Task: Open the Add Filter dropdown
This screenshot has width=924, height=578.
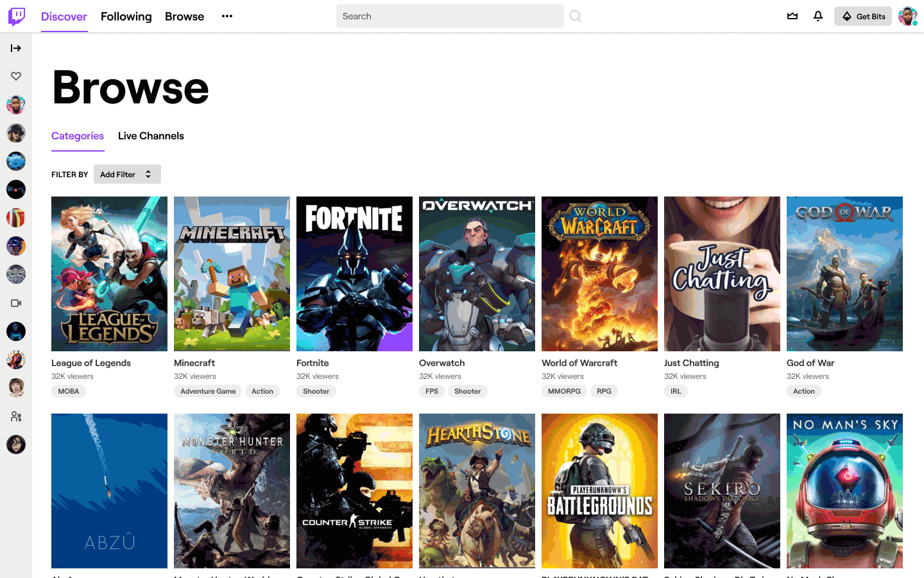Action: [x=127, y=174]
